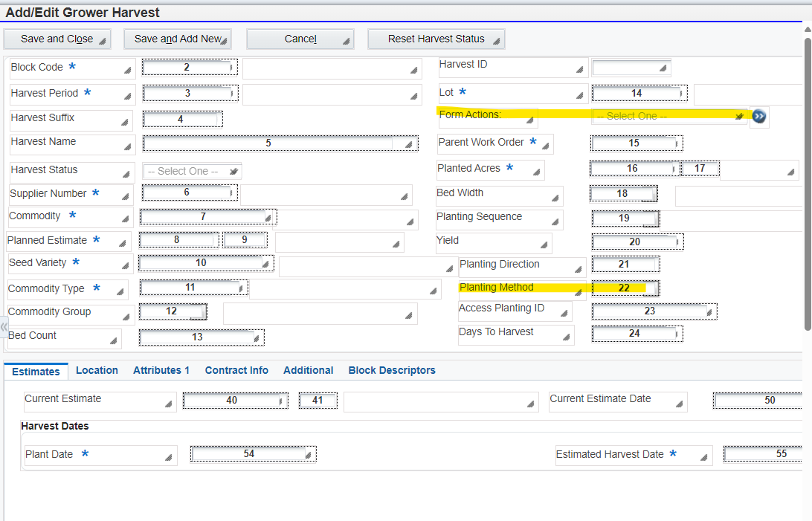Click the Form Actions label
Image resolution: width=812 pixels, height=521 pixels.
(x=470, y=114)
